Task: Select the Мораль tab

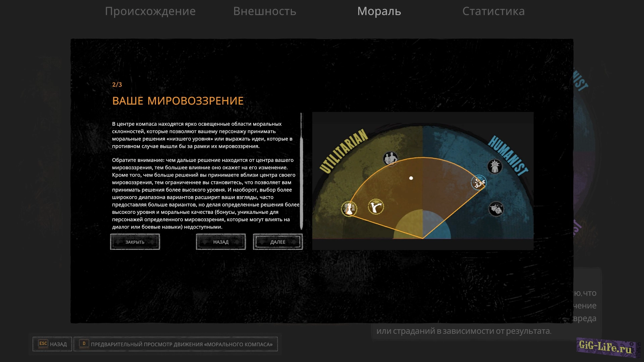Action: coord(379,11)
